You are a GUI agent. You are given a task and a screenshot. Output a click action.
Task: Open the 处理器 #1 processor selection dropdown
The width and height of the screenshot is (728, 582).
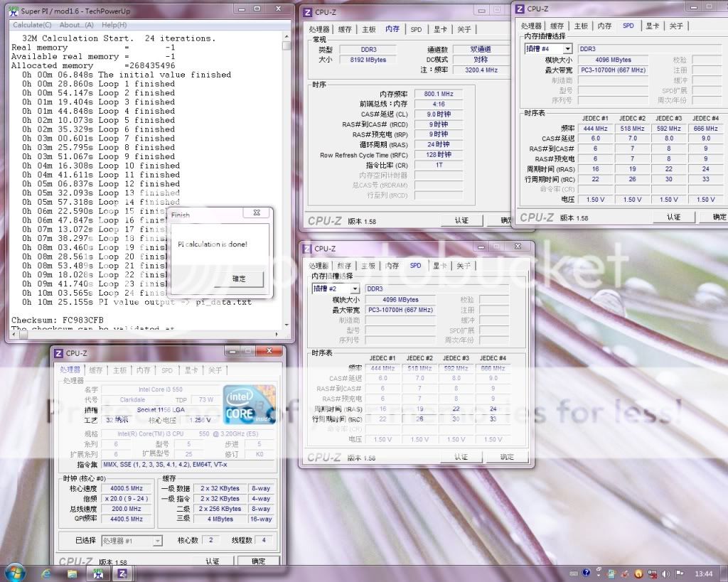click(x=156, y=541)
